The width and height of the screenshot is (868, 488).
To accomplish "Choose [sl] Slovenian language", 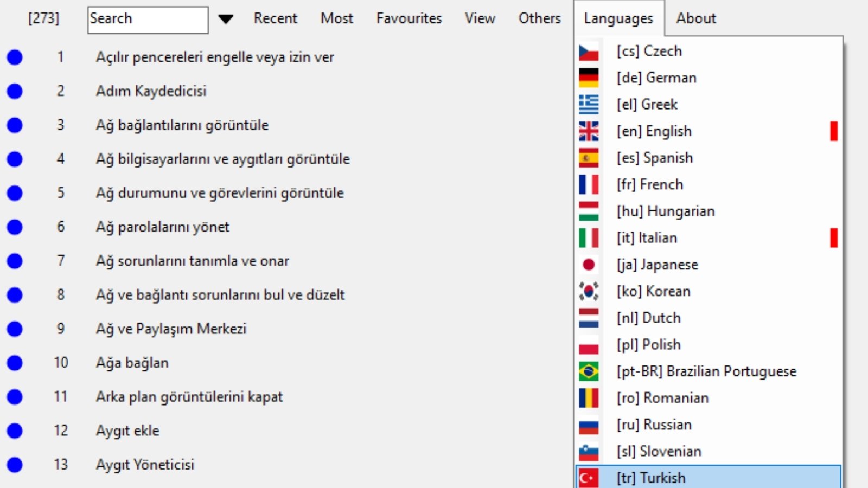I will [x=708, y=451].
